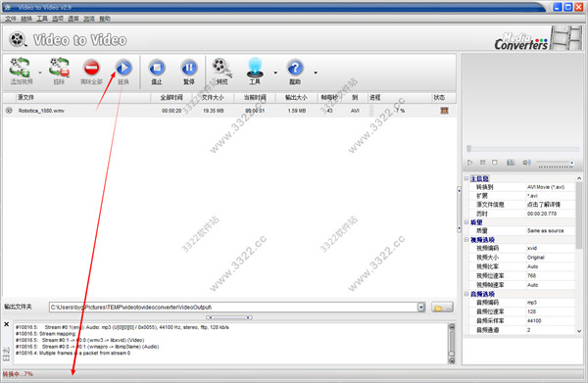
Task: Click the 转换中...7% status bar text
Action: (x=18, y=374)
